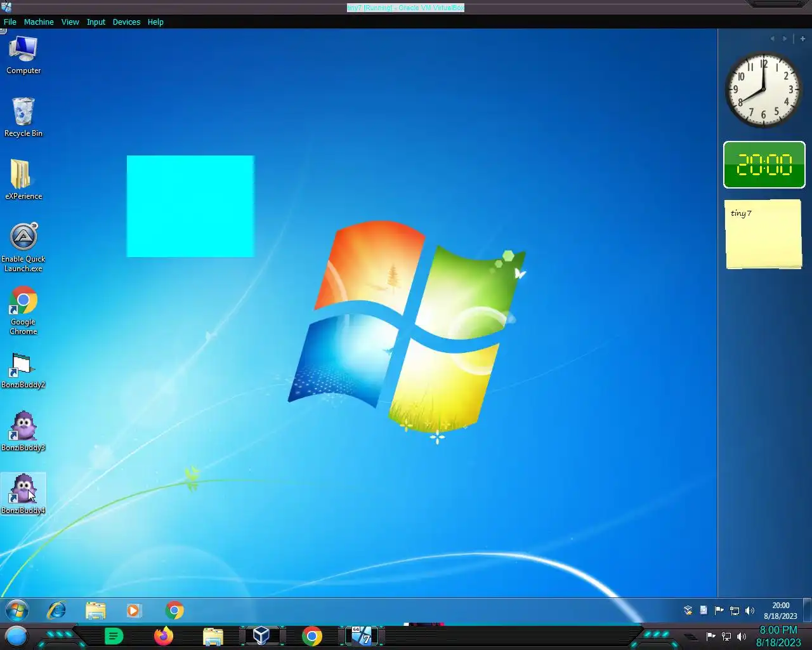Viewport: 812px width, 650px height.
Task: Click the host Start orb button
Action: (x=16, y=636)
